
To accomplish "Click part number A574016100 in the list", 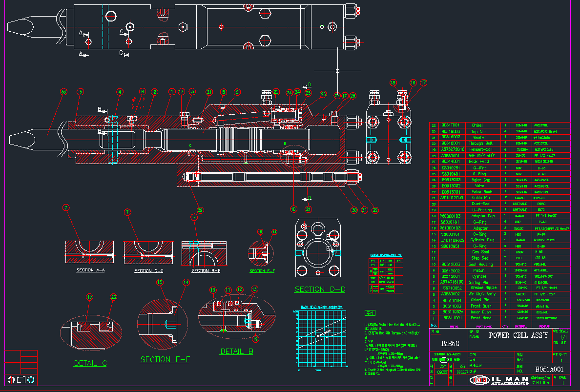I will 452,283.
